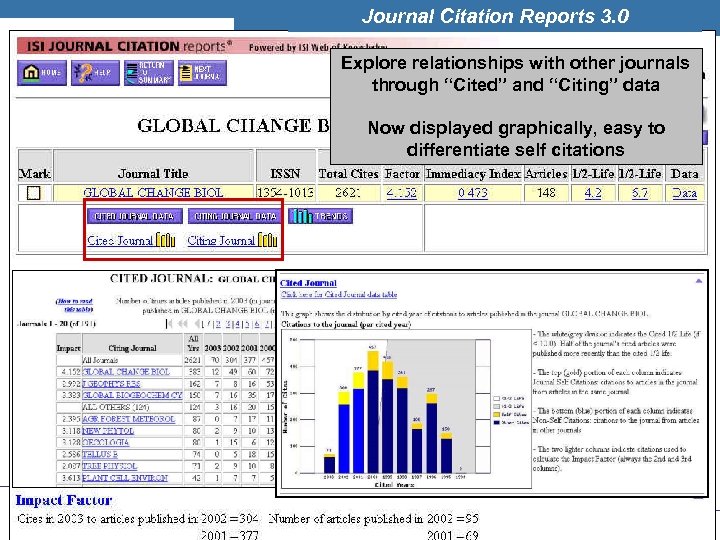This screenshot has height=540, width=720.
Task: Open the cited half-life 4.2 link
Action: (593, 192)
